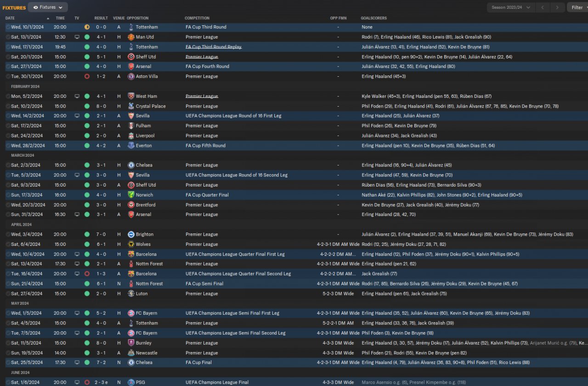Click the 5-2-3 DM Wide formation for Luton
588x386 pixels.
338,294
